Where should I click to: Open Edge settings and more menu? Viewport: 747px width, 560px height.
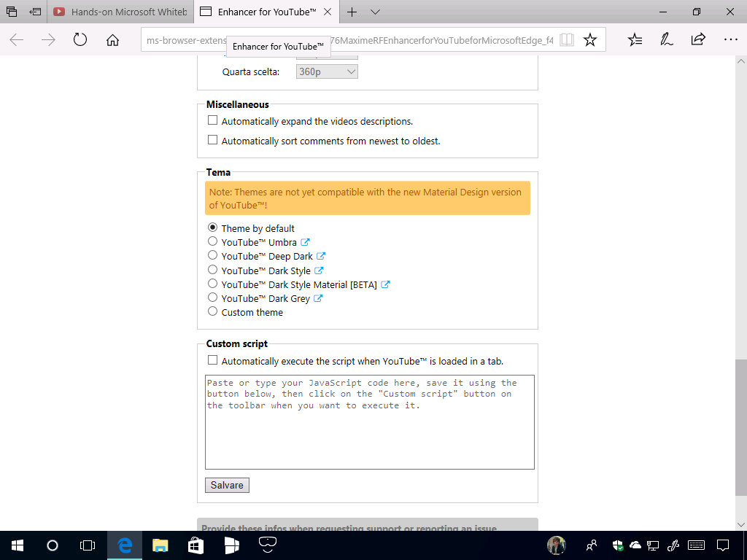730,39
